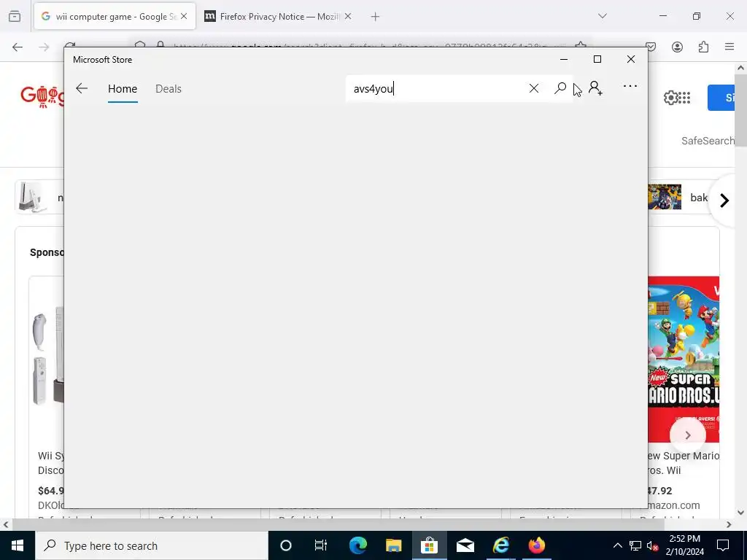Open Firefox list all tabs dropdown
The height and width of the screenshot is (560, 747).
point(602,16)
